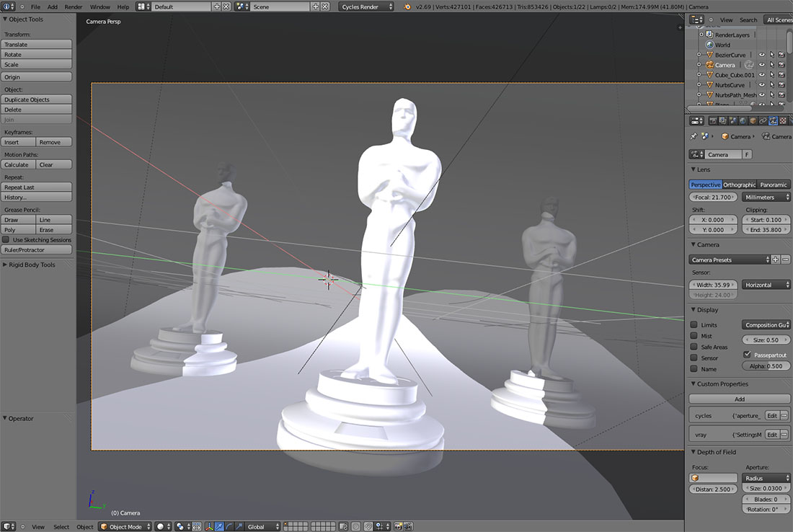793x532 pixels.
Task: Open the Texture properties checker icon
Action: tap(783, 121)
